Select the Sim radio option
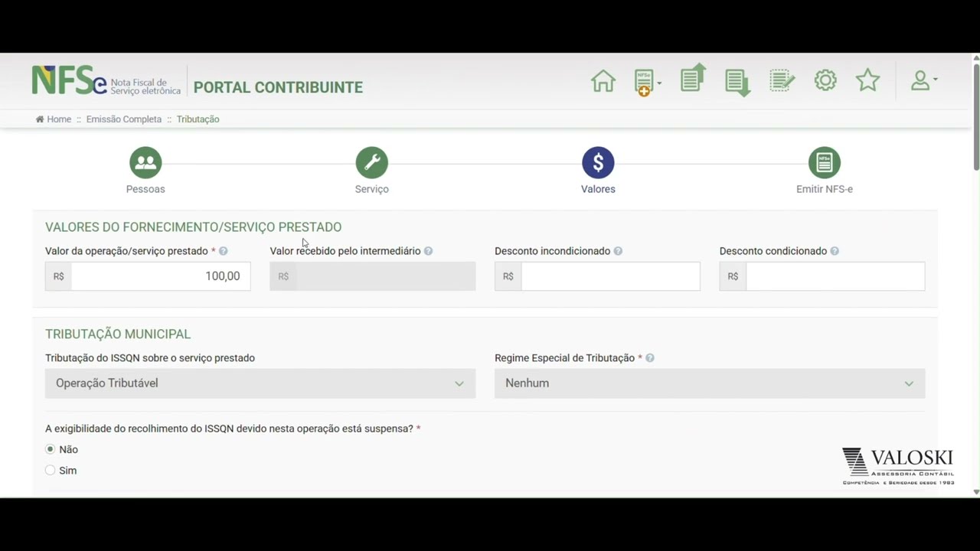980x551 pixels. click(x=51, y=470)
